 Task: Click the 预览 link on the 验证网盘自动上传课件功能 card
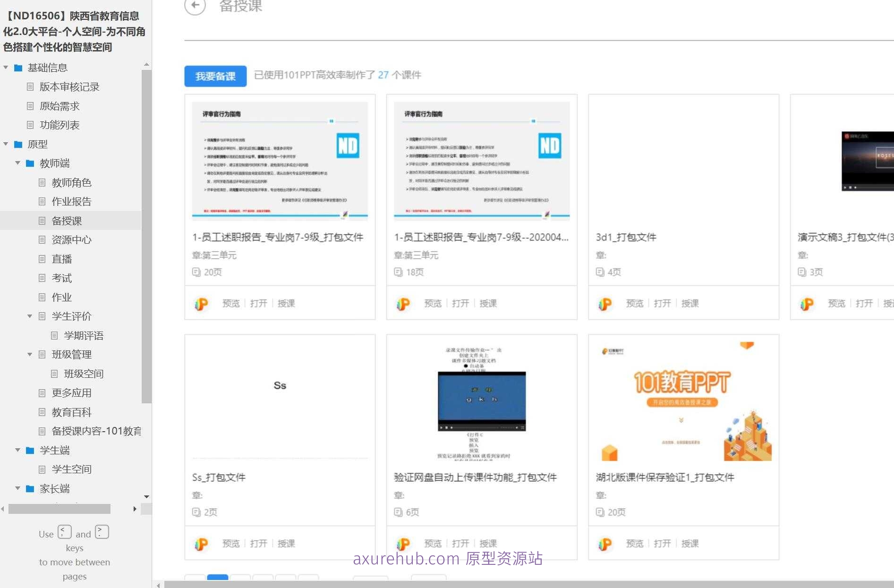tap(433, 543)
